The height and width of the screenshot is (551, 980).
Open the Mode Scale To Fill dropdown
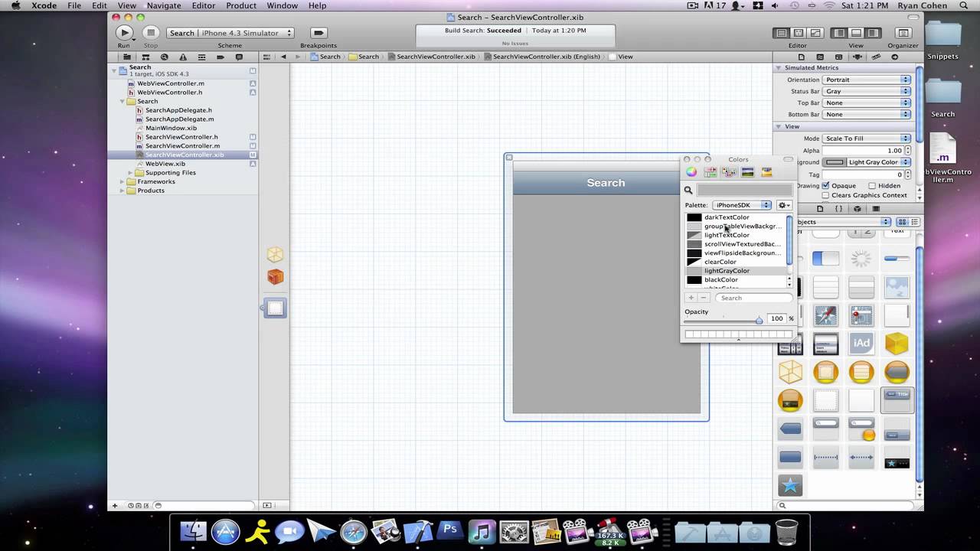click(866, 139)
